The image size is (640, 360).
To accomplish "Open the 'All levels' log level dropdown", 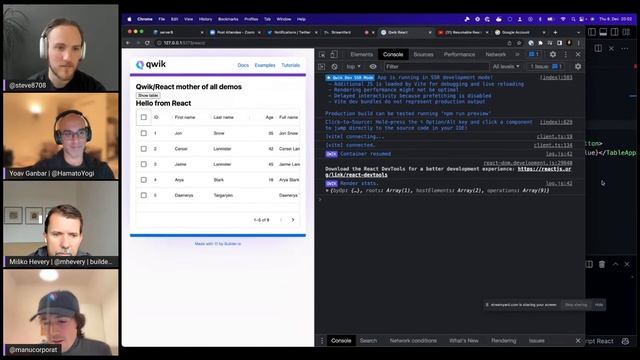I will [x=506, y=67].
